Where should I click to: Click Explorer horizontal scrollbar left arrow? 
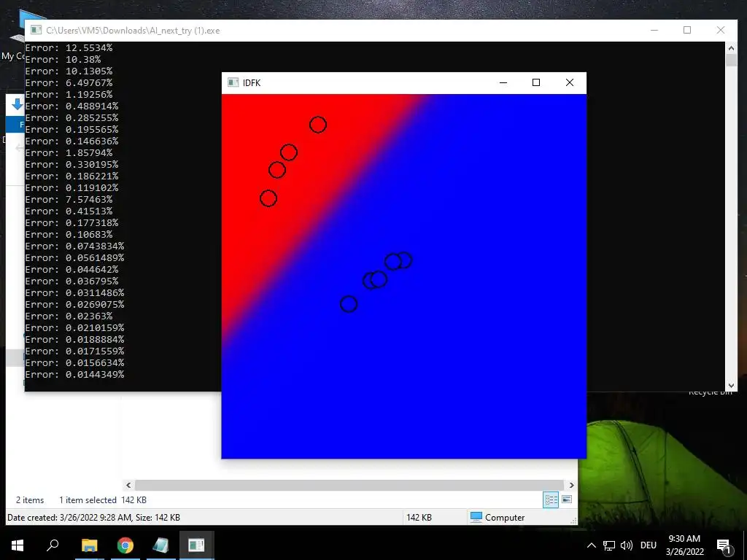128,485
